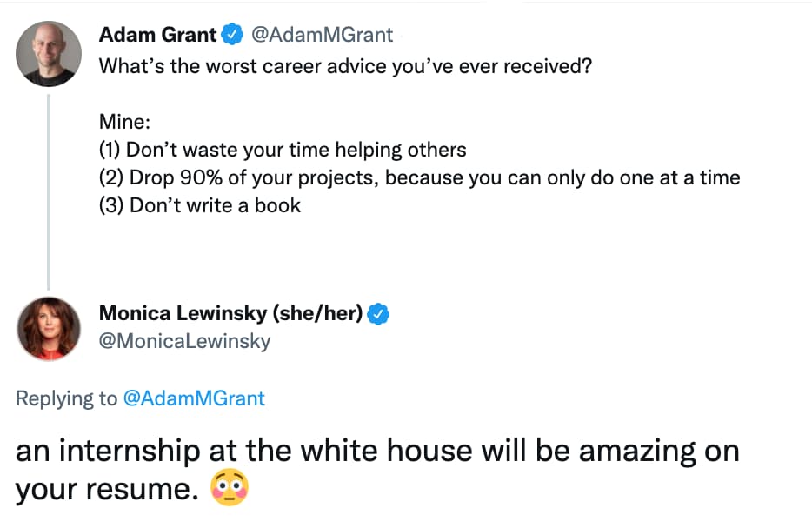Click the flushed face emoji
Viewport: 812px width, 522px height.
tap(230, 490)
